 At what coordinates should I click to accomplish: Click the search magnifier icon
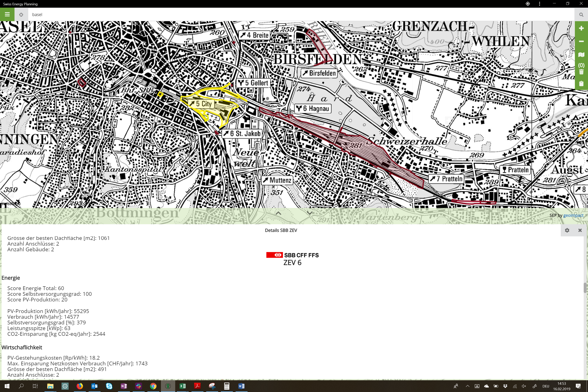click(x=581, y=15)
